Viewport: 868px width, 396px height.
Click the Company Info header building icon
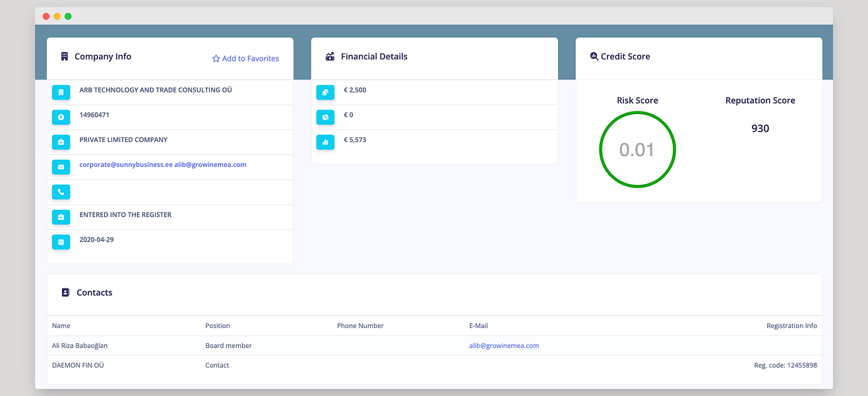(65, 57)
